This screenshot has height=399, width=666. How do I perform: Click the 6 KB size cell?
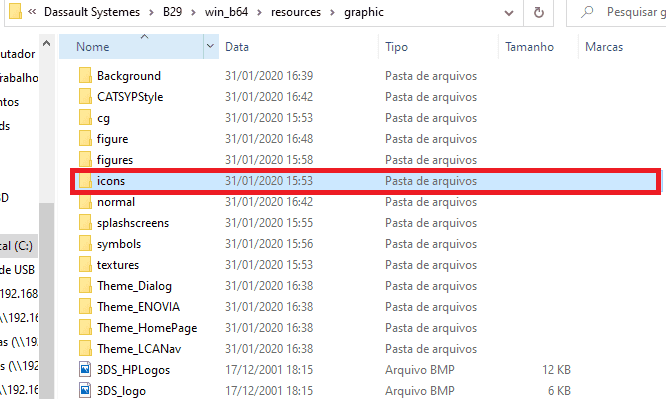tap(559, 391)
